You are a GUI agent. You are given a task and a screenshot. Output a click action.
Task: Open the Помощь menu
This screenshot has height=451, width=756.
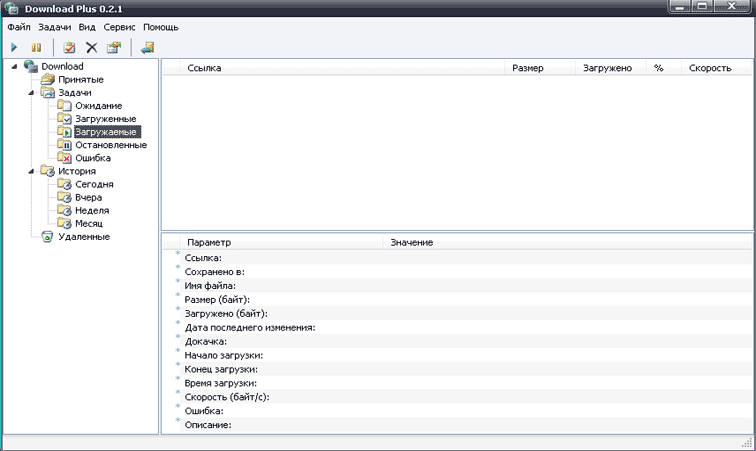[161, 27]
